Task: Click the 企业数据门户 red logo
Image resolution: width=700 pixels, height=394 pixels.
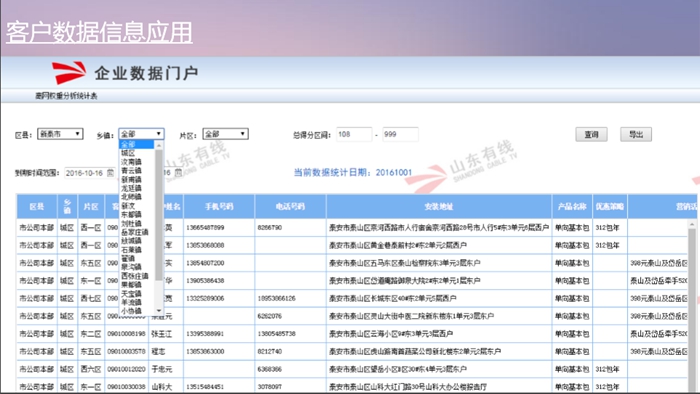Action: [x=69, y=72]
